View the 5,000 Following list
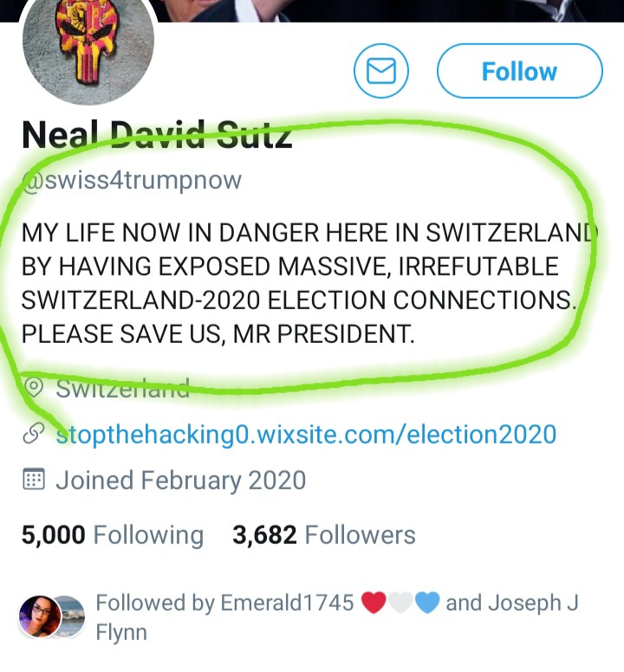Viewport: 624px width, 672px height. click(113, 535)
